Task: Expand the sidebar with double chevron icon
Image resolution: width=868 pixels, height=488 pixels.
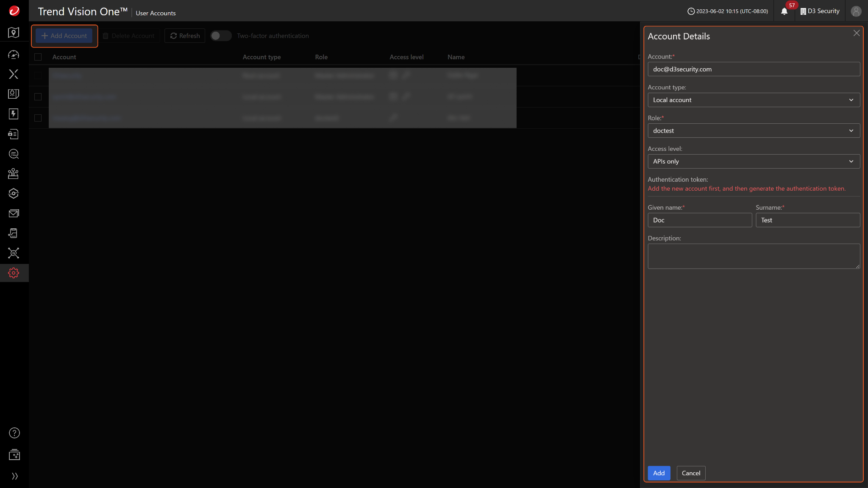Action: [14, 476]
